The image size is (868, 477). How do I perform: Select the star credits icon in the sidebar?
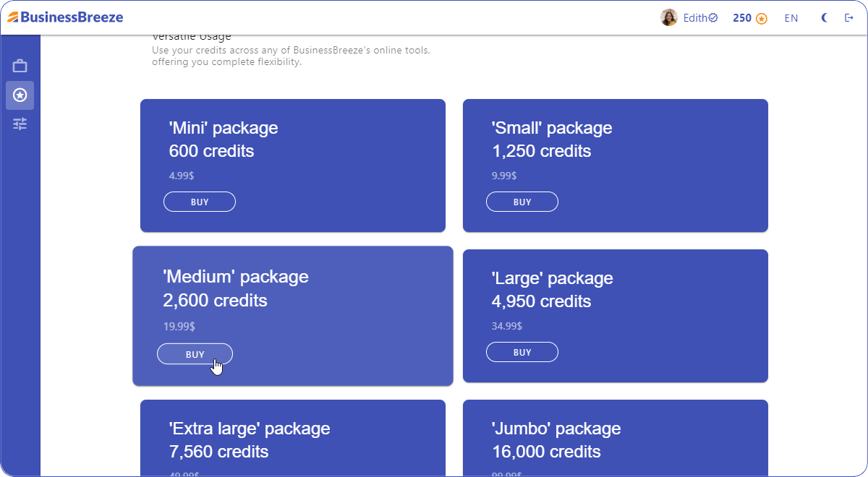(20, 95)
